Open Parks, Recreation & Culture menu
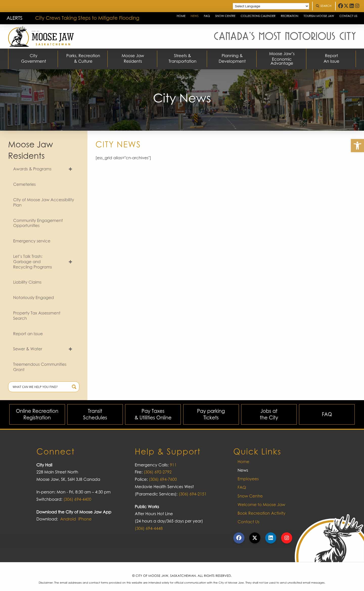Image resolution: width=364 pixels, height=591 pixels. click(83, 59)
